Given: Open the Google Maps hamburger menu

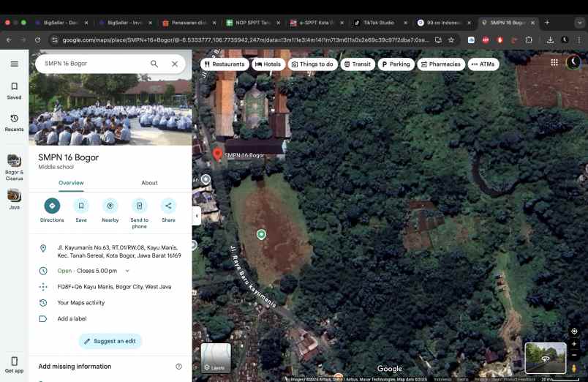Looking at the screenshot, I should pyautogui.click(x=14, y=64).
